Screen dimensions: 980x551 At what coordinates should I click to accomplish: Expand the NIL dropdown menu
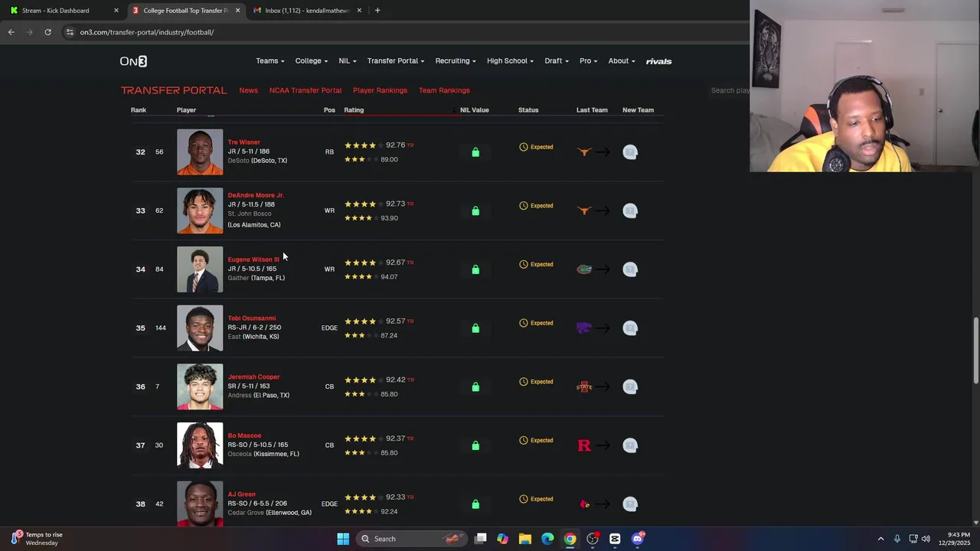coord(348,61)
